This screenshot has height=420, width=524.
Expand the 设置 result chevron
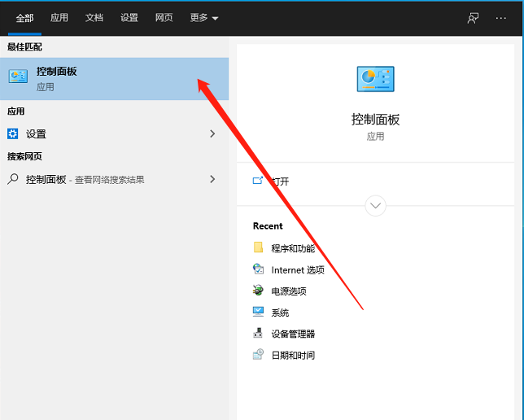pos(212,134)
